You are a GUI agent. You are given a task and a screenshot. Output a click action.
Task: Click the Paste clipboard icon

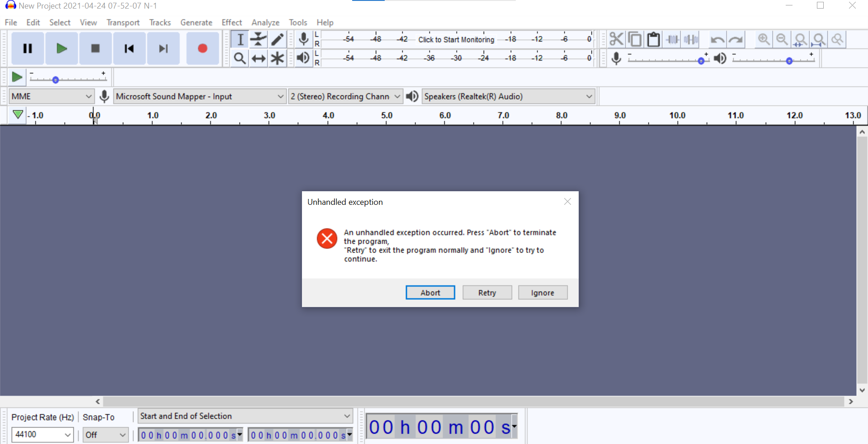click(x=653, y=40)
